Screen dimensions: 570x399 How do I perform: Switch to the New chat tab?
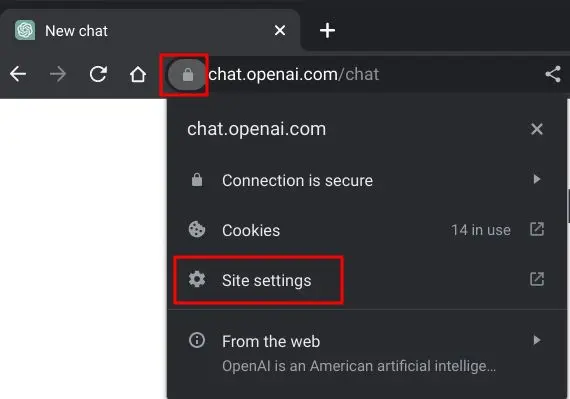coord(150,31)
